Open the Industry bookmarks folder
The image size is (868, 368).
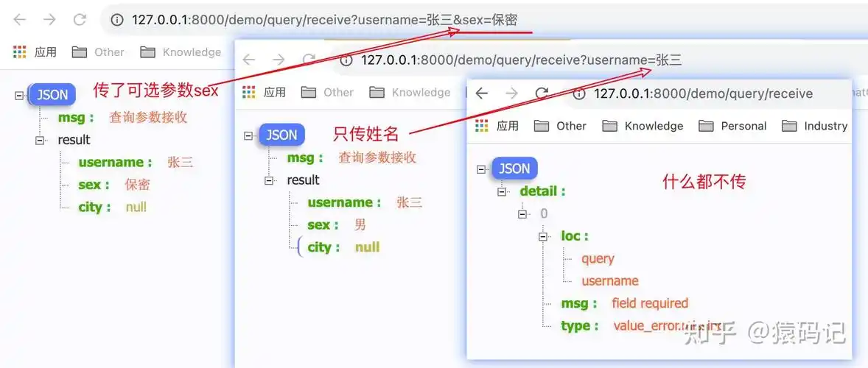816,126
